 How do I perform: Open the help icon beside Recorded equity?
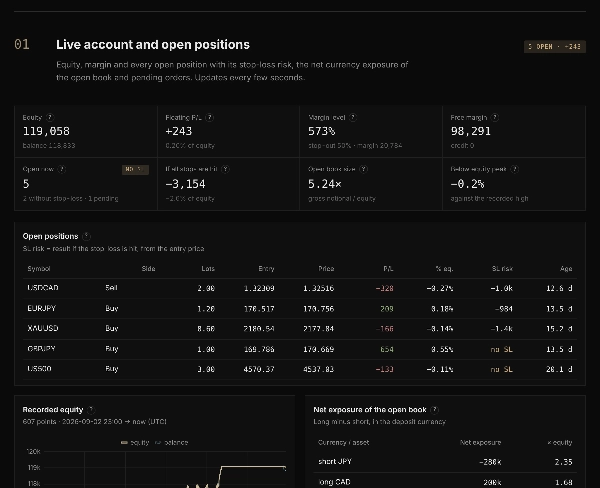coord(91,410)
